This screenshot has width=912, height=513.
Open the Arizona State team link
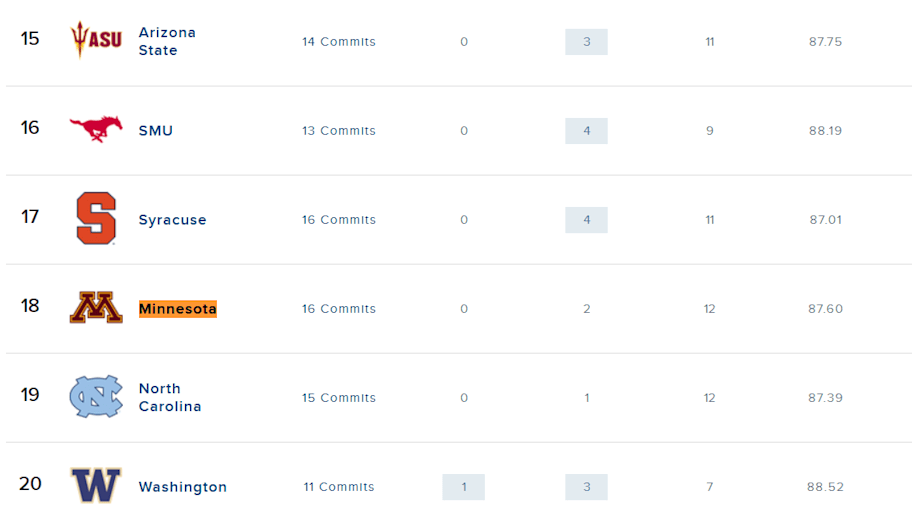[167, 41]
